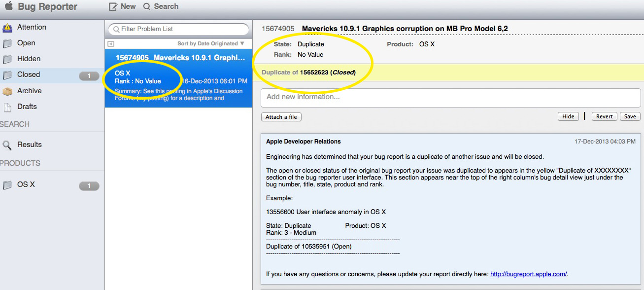The height and width of the screenshot is (290, 644).
Task: Click the Closed folder icon
Action: 7,75
